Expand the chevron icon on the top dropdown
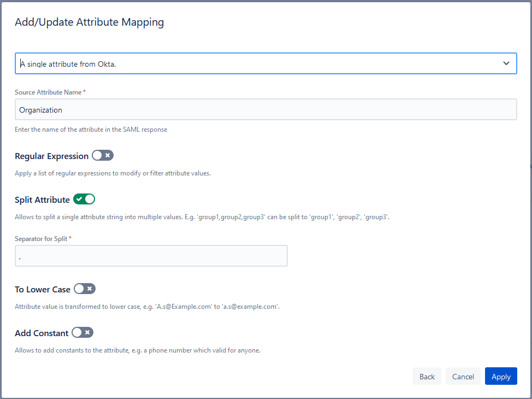532x399 pixels. point(506,63)
